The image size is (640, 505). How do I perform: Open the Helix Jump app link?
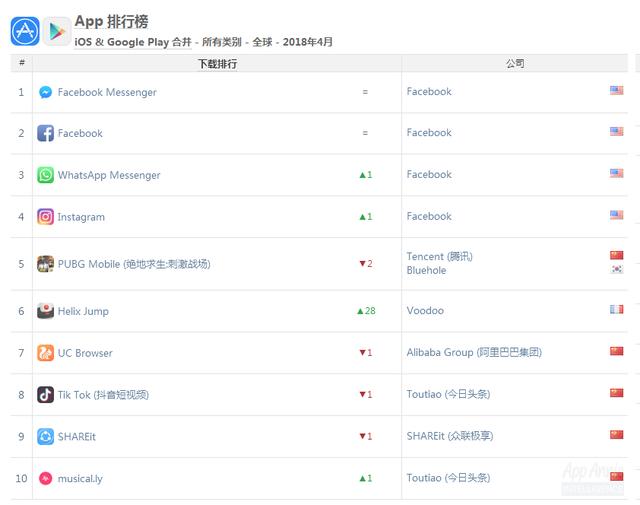pyautogui.click(x=83, y=311)
